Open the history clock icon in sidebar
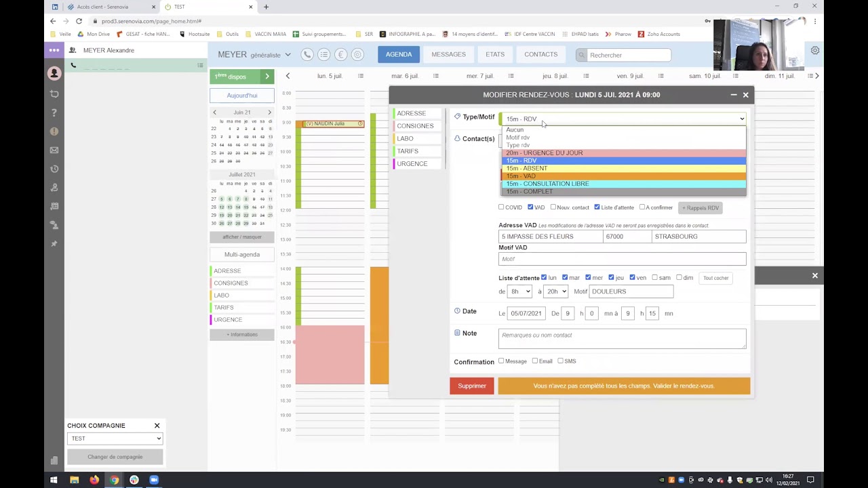Image resolution: width=868 pixels, height=488 pixels. click(x=54, y=169)
